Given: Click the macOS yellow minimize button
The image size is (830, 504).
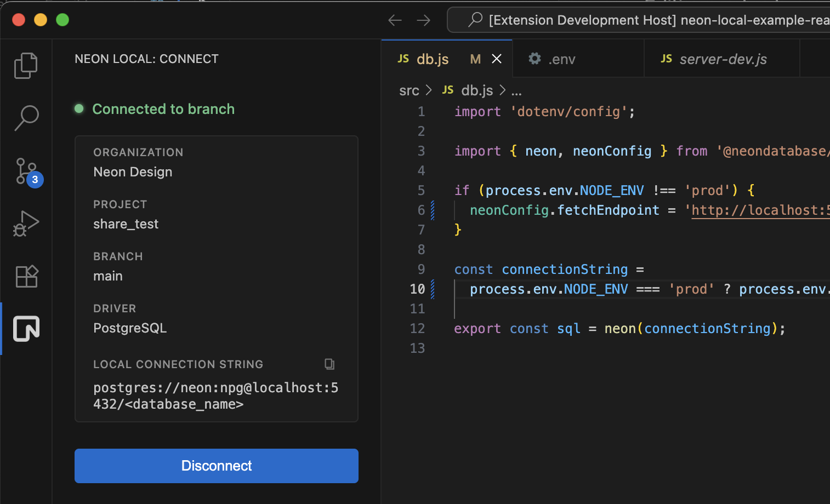Looking at the screenshot, I should [41, 20].
